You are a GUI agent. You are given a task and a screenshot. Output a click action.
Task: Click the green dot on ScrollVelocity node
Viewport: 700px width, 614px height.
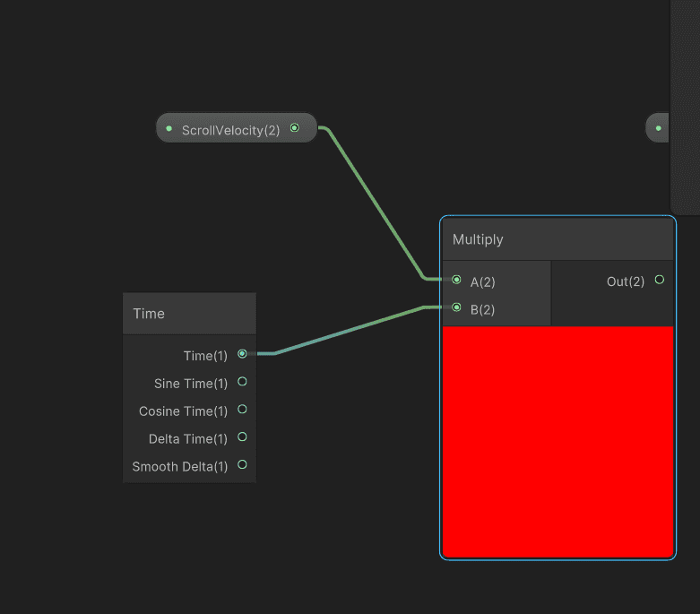click(169, 128)
